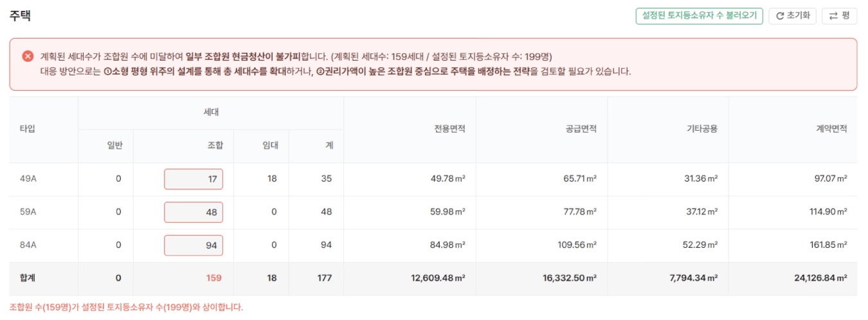Image resolution: width=868 pixels, height=320 pixels.
Task: Click the swap arrows icon on 평 button
Action: click(833, 16)
